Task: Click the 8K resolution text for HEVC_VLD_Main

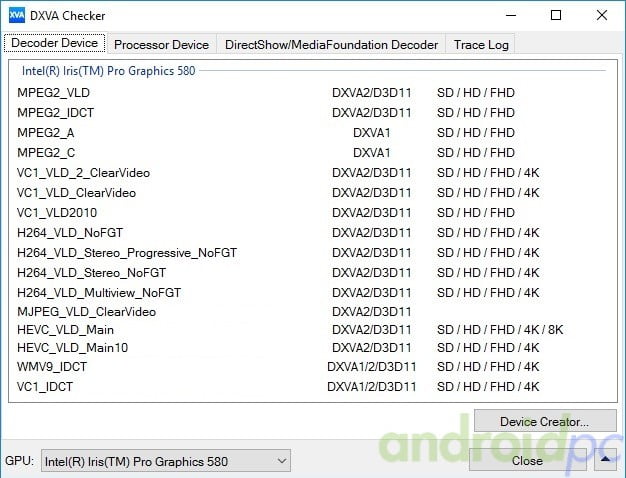Action: tap(555, 330)
